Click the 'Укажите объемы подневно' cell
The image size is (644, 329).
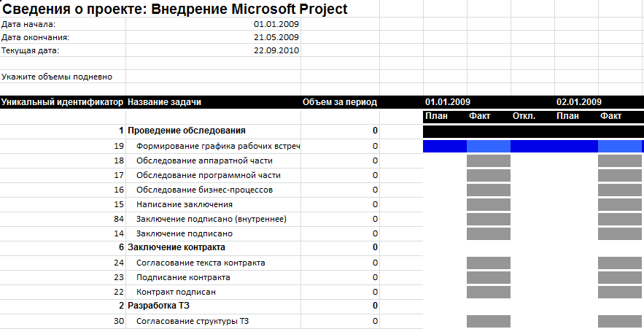63,77
